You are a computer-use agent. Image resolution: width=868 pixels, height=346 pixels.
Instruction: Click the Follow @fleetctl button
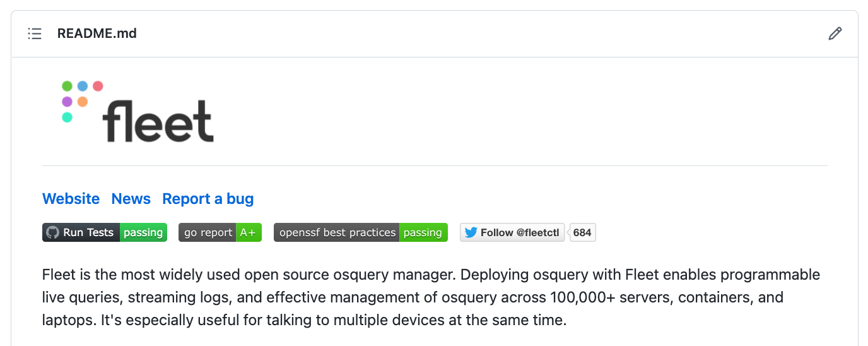512,232
